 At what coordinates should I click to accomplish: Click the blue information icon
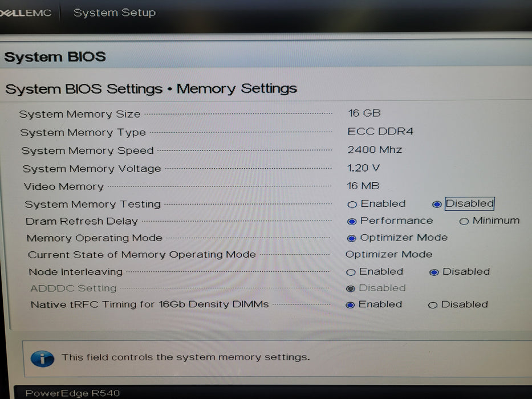coord(42,359)
